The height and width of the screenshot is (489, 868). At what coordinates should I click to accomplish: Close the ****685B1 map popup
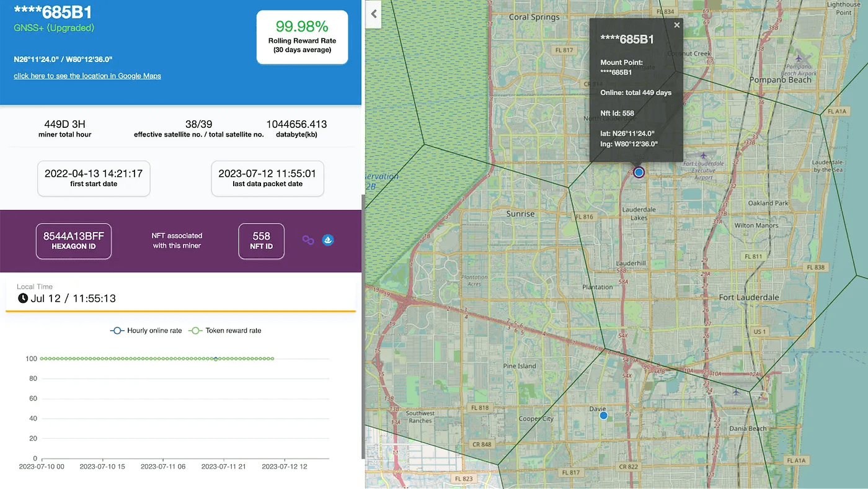(677, 25)
